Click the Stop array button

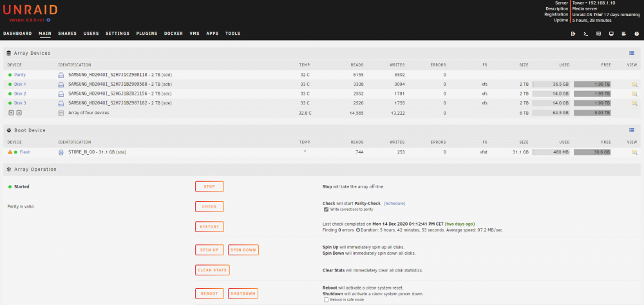point(209,186)
